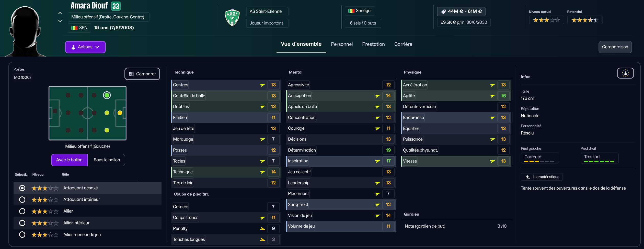Open the Actions dropdown menu

(85, 47)
